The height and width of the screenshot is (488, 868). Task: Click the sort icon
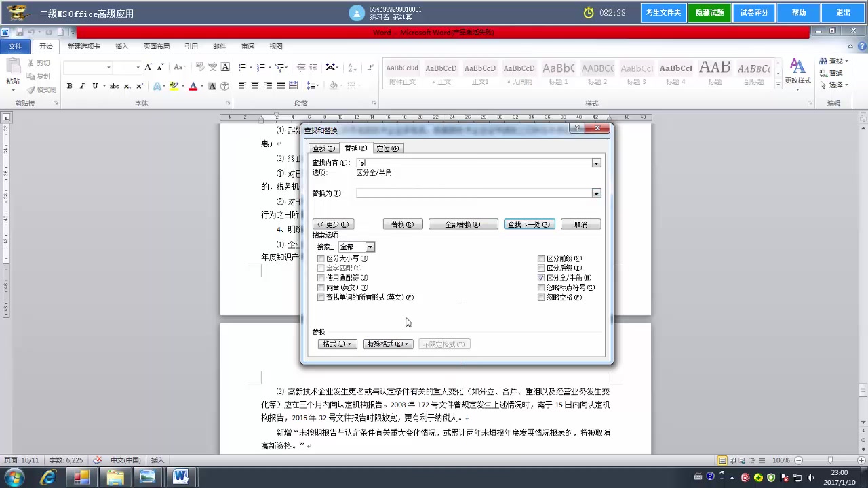pyautogui.click(x=352, y=67)
